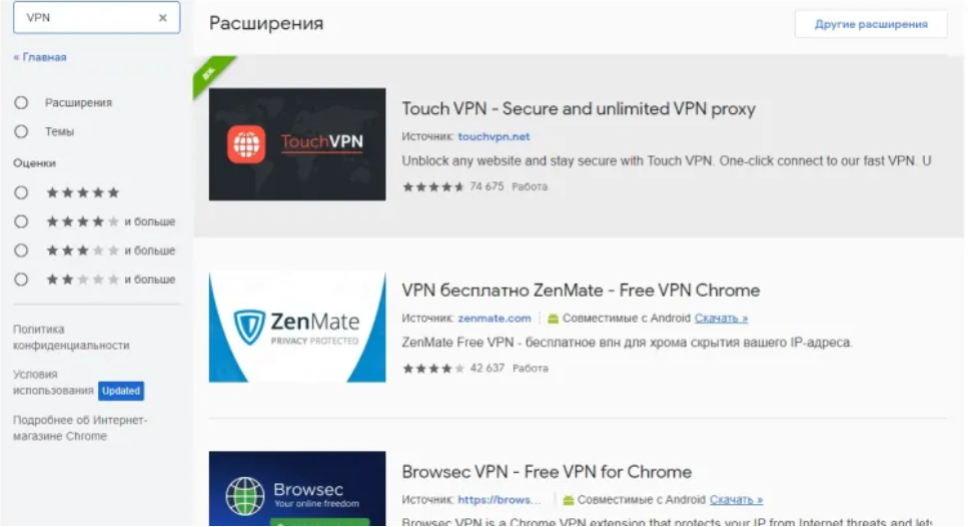Filter by three stars and more

[21, 250]
